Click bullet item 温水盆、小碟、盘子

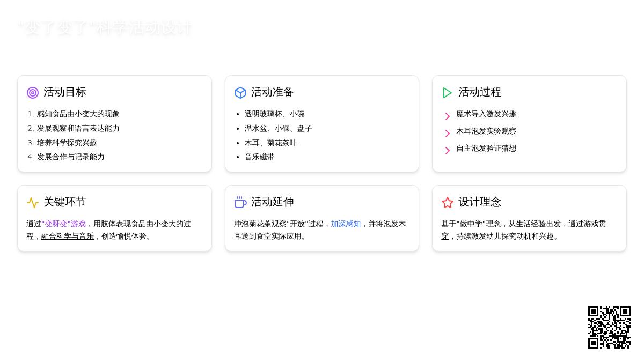(x=279, y=129)
